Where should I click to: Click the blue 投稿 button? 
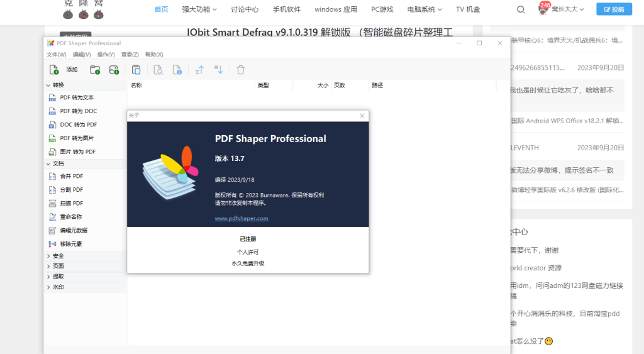click(x=614, y=9)
